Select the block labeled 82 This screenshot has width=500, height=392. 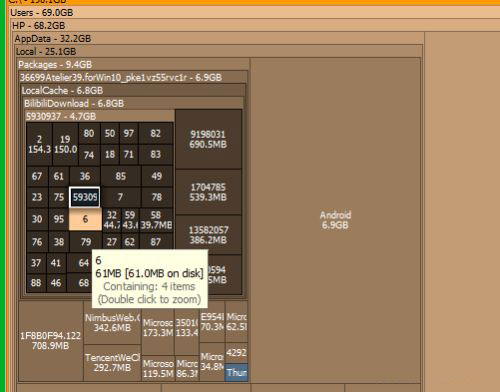point(156,133)
